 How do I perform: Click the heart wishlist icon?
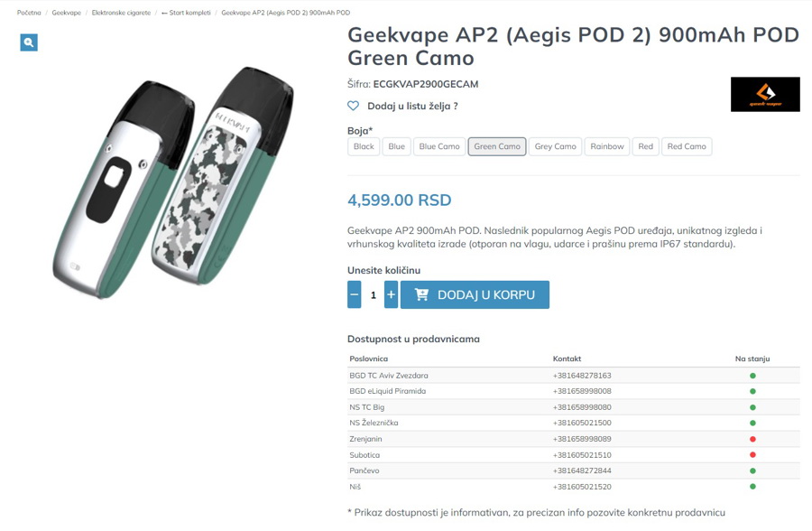(x=354, y=106)
